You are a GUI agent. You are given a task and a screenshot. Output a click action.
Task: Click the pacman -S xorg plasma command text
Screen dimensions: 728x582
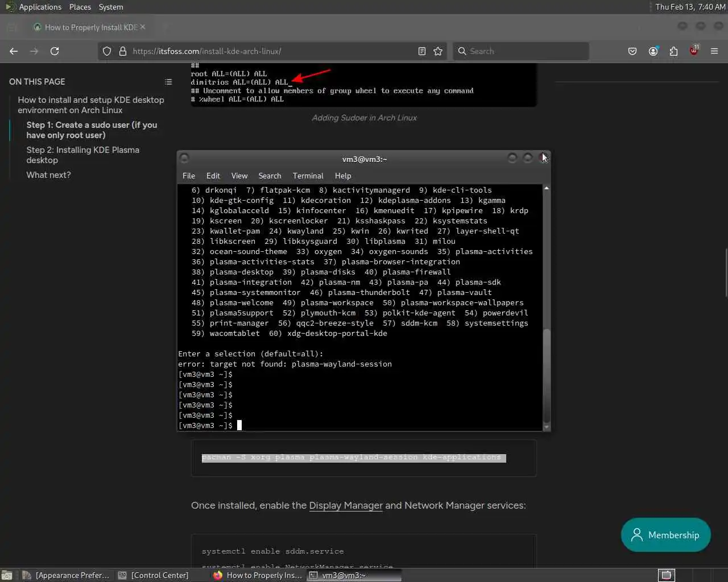351,458
